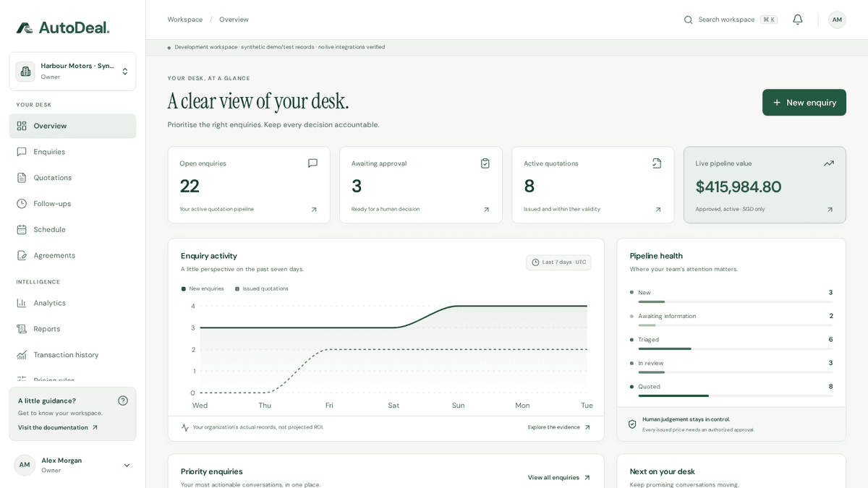Open the Analytics section
868x488 pixels.
point(72,303)
